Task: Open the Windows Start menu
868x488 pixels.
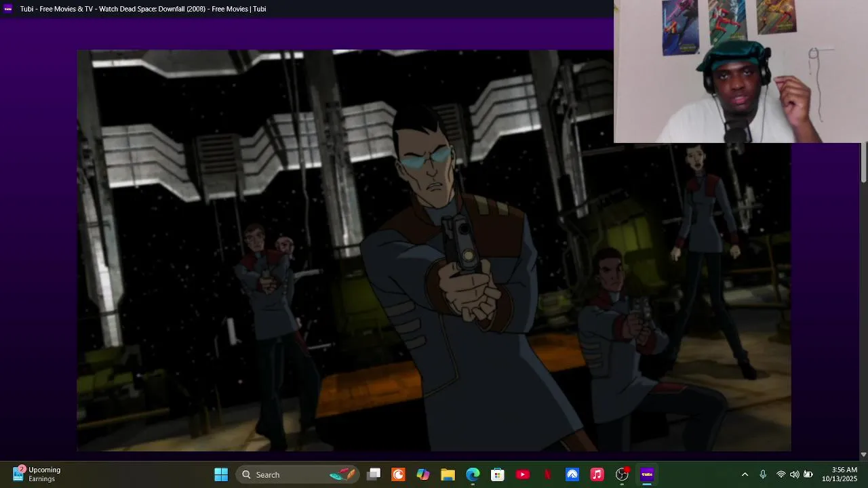Action: pos(221,474)
